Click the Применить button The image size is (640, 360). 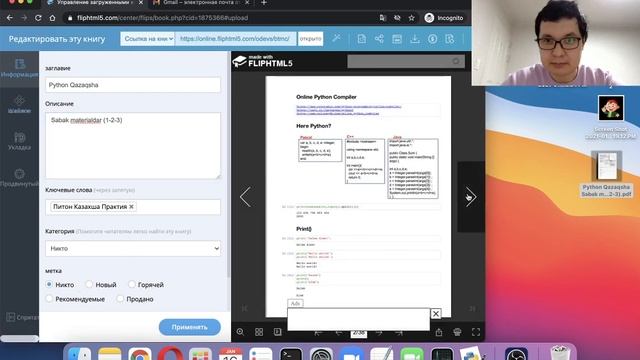(x=190, y=327)
